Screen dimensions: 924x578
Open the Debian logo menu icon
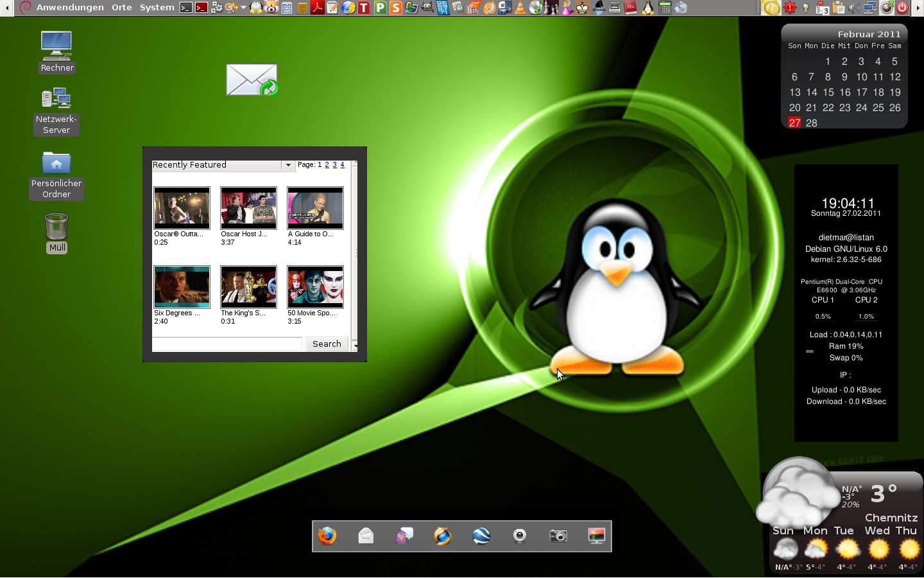coord(25,8)
